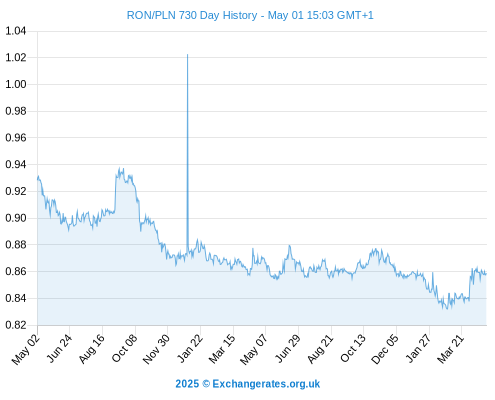Click the 0.86 y-axis value label
The width and height of the screenshot is (495, 400).
click(x=16, y=271)
